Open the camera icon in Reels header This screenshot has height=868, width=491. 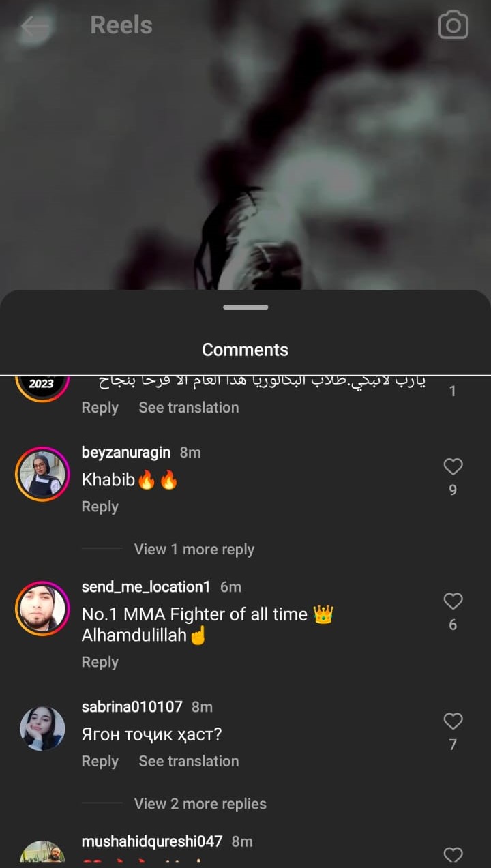click(453, 26)
